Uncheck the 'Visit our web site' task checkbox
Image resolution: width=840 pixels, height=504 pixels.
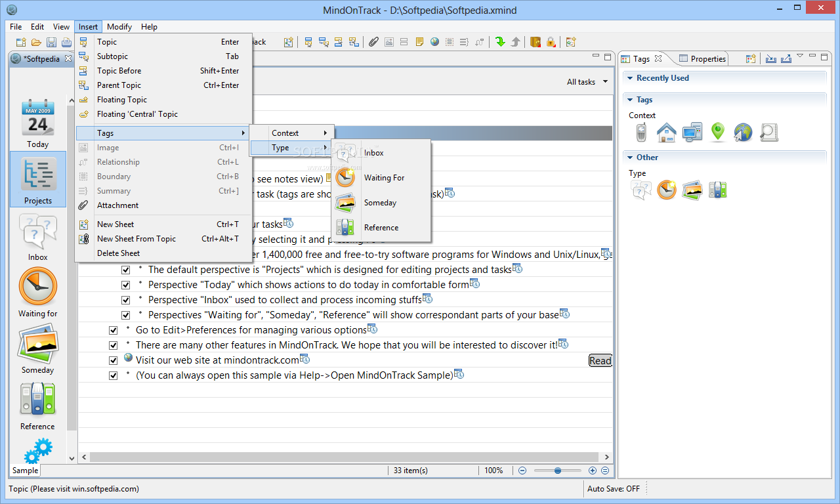click(114, 360)
